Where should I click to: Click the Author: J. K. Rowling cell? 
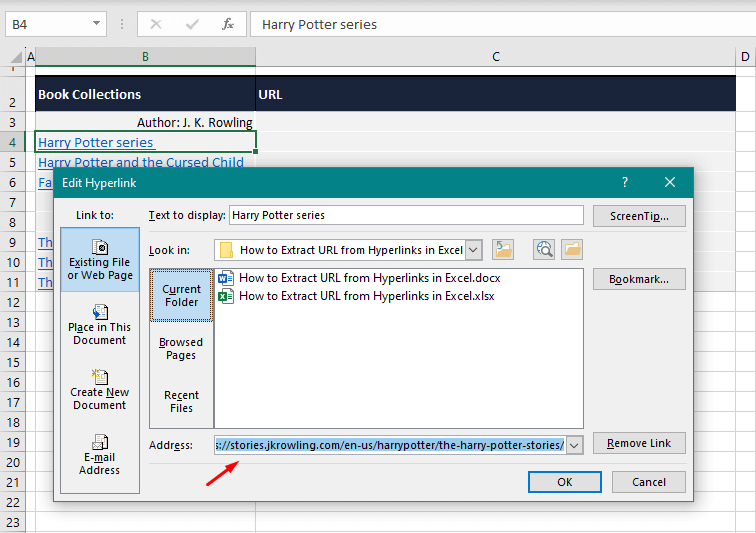pos(145,123)
